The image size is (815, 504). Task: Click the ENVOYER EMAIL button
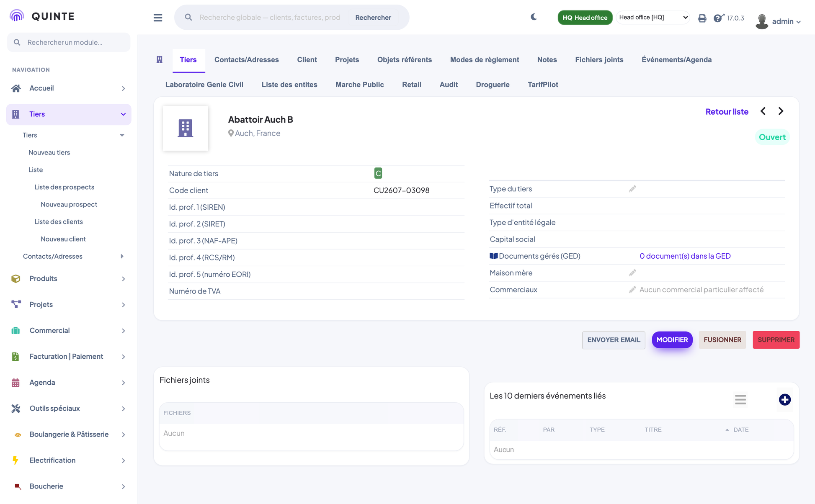coord(614,340)
